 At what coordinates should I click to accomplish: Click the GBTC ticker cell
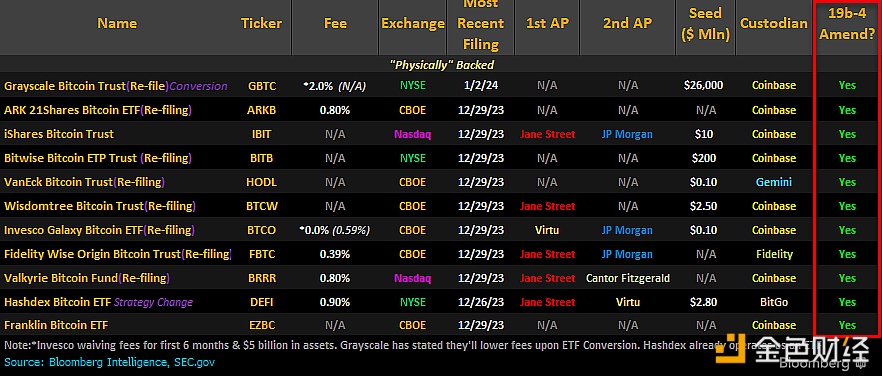click(262, 86)
